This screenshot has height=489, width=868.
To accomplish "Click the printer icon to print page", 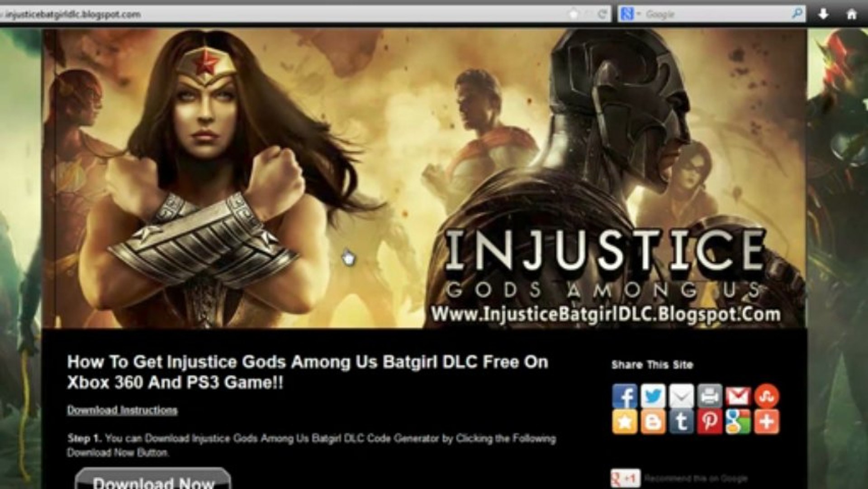I will tap(710, 396).
